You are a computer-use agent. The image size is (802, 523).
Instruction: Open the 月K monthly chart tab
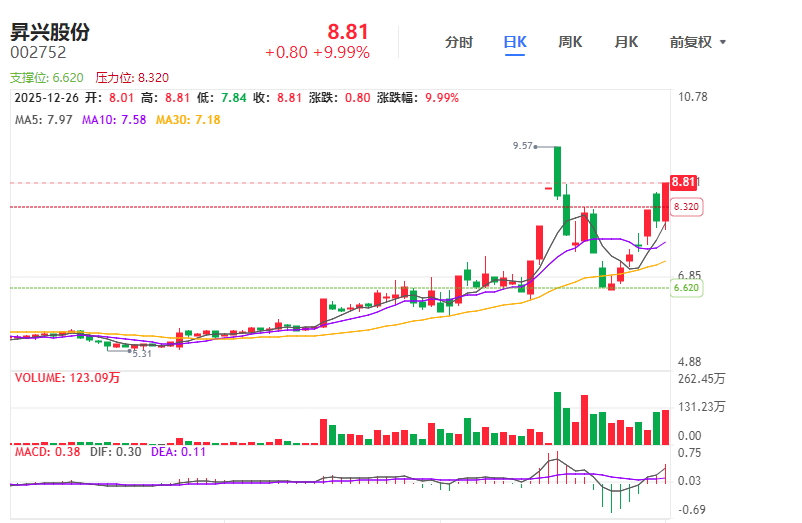coord(626,42)
